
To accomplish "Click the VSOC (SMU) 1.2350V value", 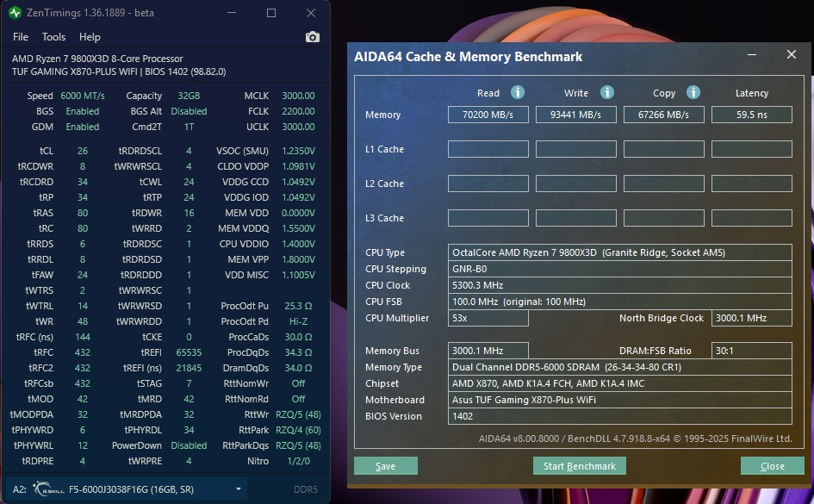I will (298, 151).
